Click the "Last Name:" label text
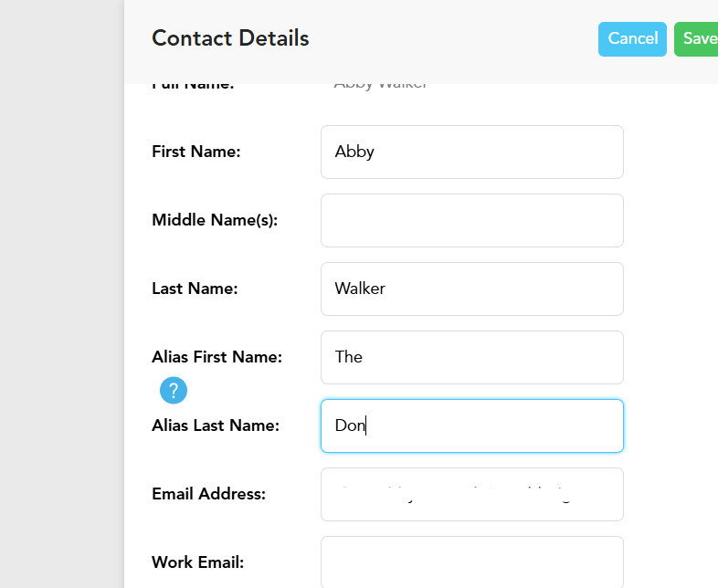 pyautogui.click(x=195, y=289)
